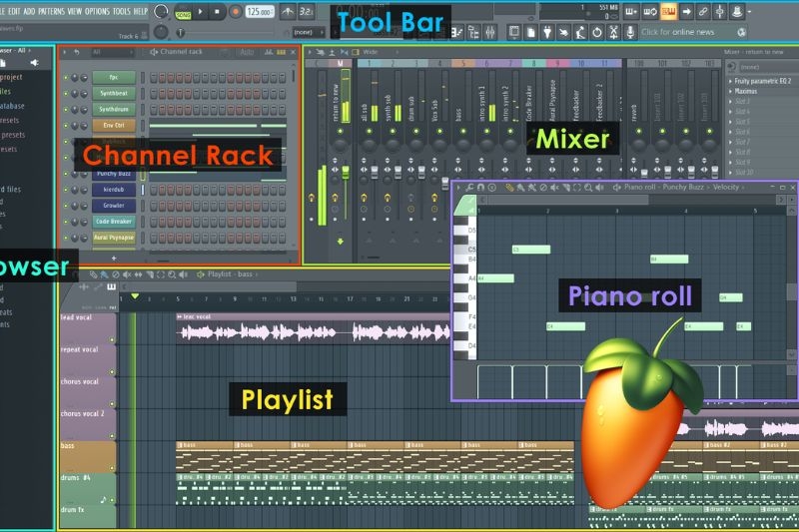
Task: Open the PATTERNS menu
Action: point(51,11)
